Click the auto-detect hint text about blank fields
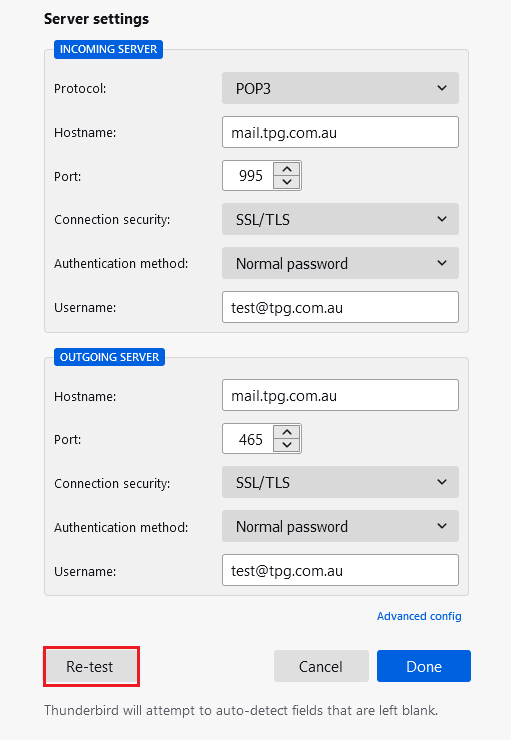The width and height of the screenshot is (511, 740). click(x=241, y=710)
